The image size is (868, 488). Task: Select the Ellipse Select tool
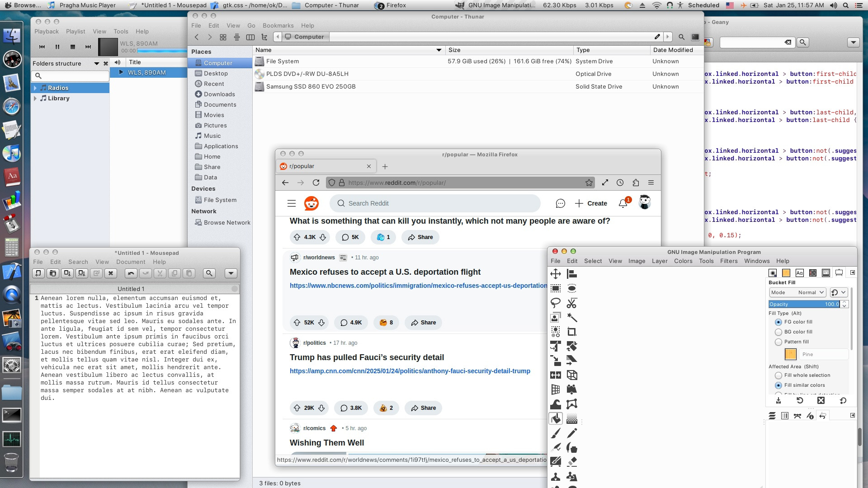571,288
